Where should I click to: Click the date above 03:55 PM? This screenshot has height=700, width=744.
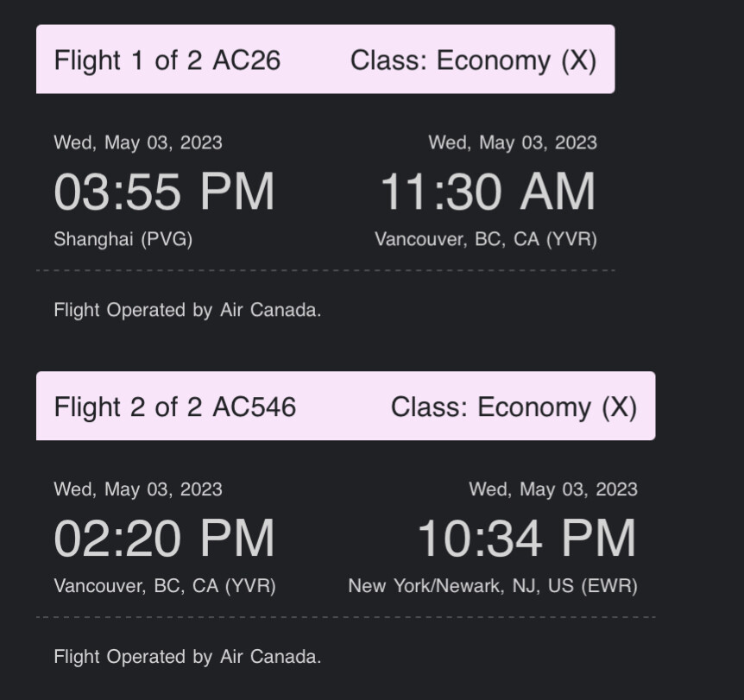point(138,142)
